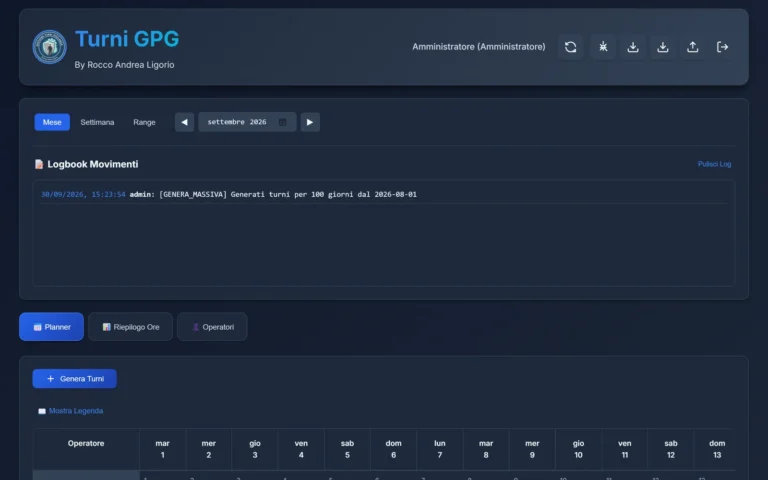768x480 pixels.
Task: Click the dom 6 column header
Action: (393, 449)
